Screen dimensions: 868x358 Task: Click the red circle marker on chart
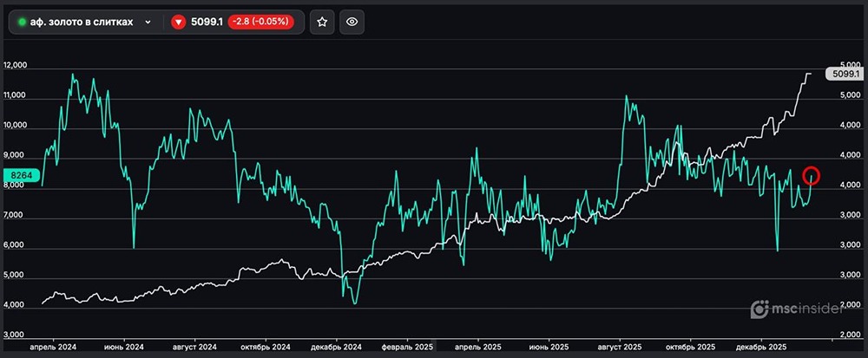[x=812, y=175]
